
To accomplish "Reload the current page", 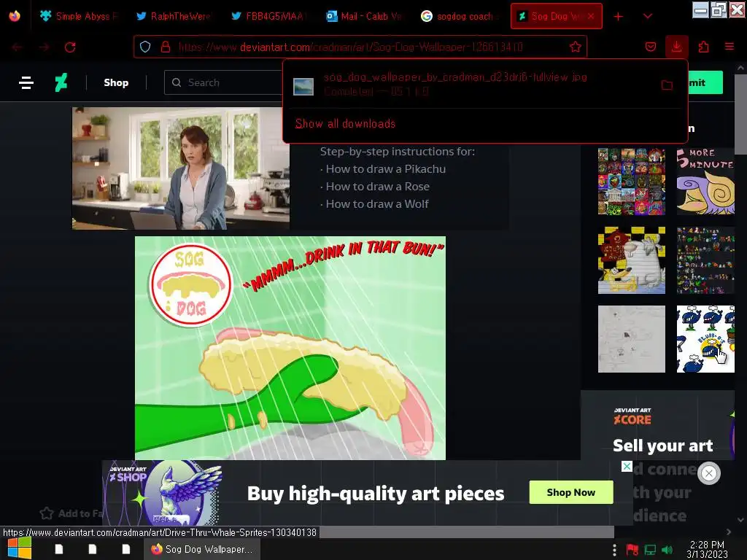I will 70,47.
